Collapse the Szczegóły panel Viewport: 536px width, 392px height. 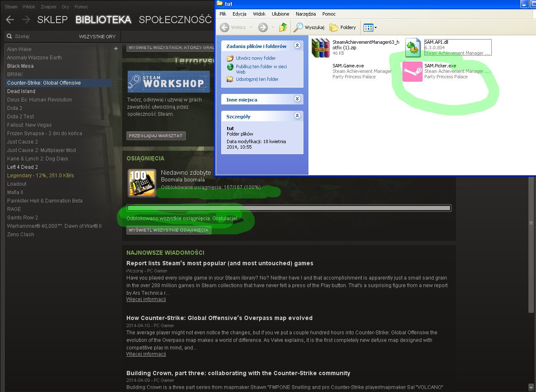click(x=297, y=116)
